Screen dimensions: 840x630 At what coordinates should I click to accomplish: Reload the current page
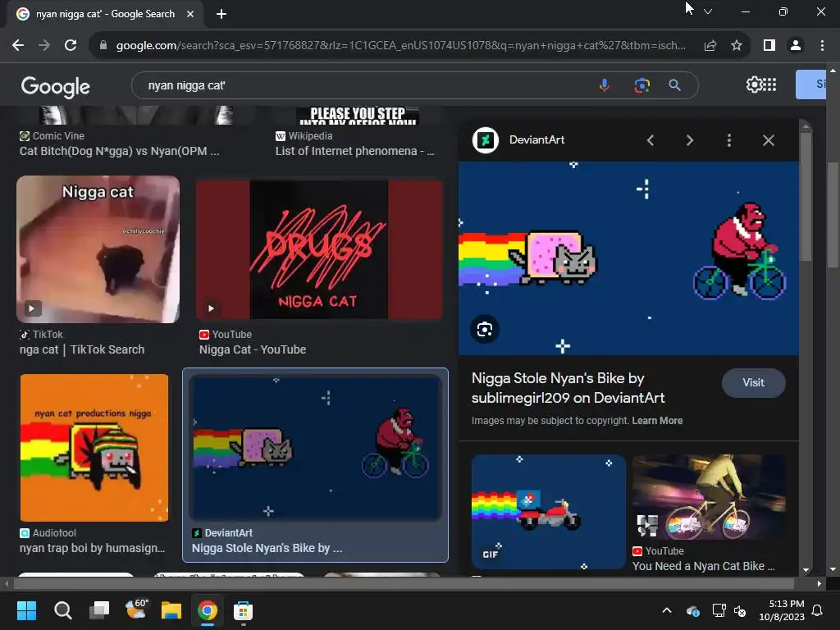(x=71, y=46)
